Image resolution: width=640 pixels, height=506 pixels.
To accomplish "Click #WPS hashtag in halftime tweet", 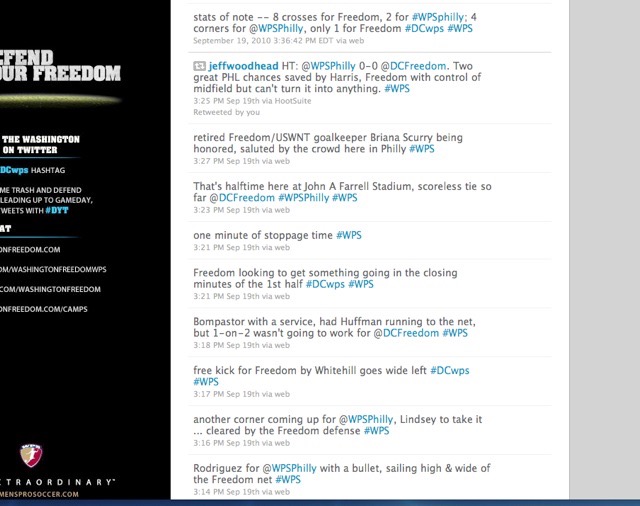I will (x=345, y=198).
